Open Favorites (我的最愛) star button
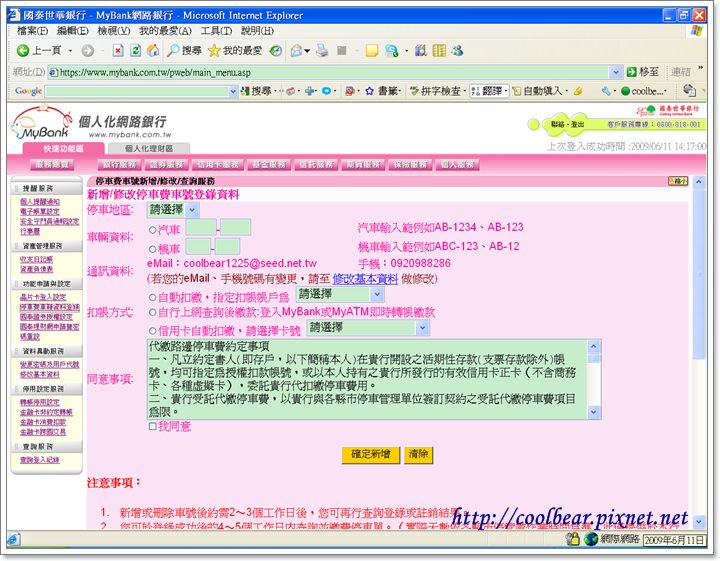720x561 pixels. (235, 50)
